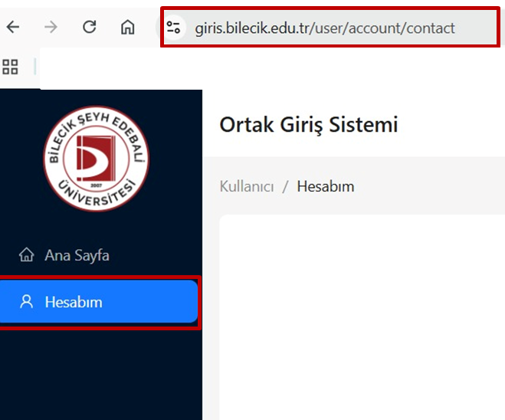Click the Ortak Giriş Sistemi page title
The height and width of the screenshot is (420, 505).
pyautogui.click(x=308, y=125)
